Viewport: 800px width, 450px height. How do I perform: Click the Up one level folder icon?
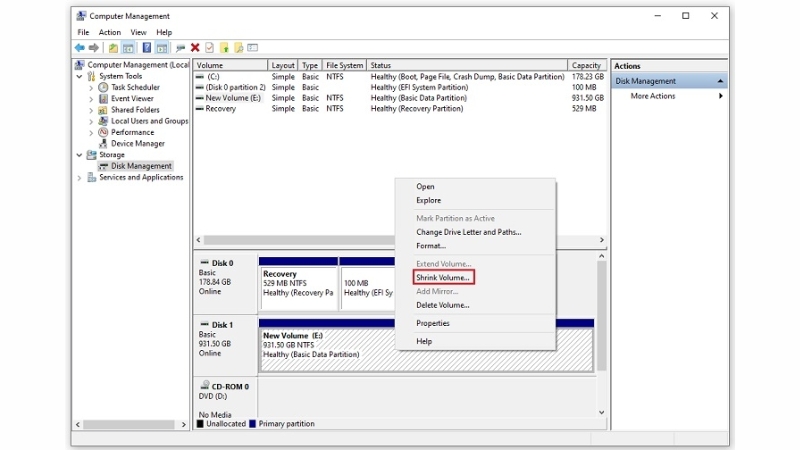pyautogui.click(x=113, y=47)
